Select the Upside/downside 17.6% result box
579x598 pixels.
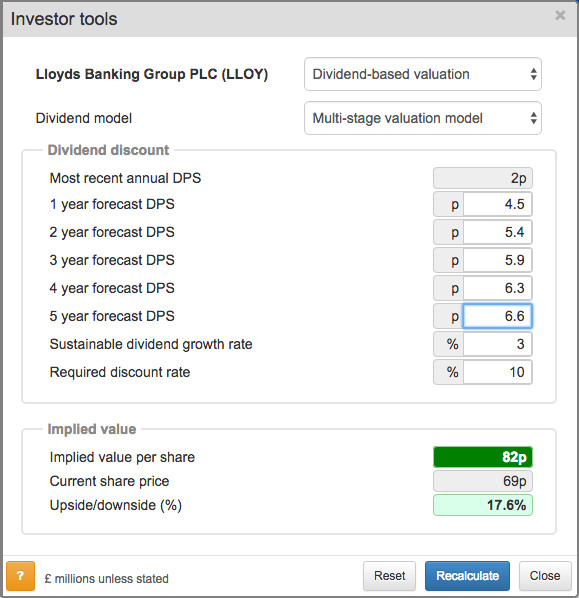tap(482, 505)
